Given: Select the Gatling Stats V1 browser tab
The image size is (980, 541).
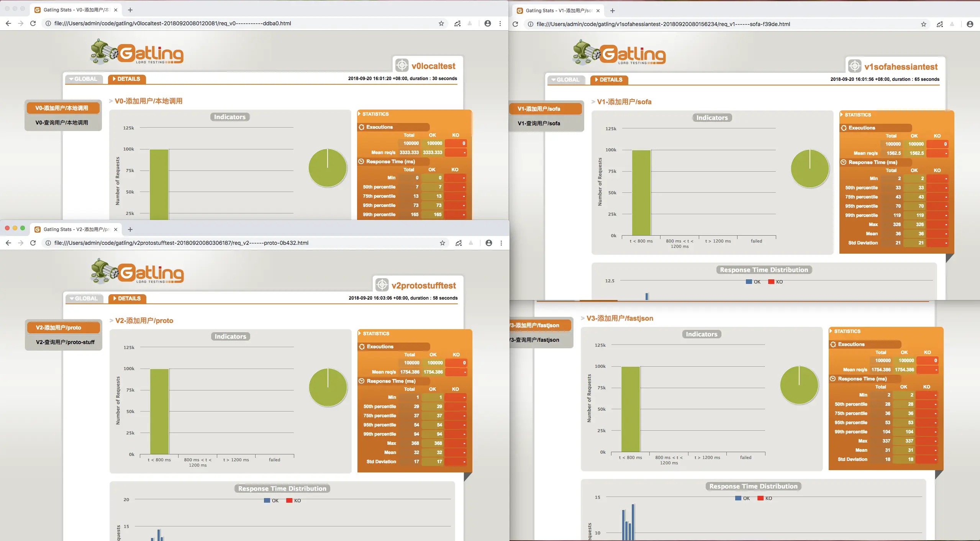Looking at the screenshot, I should click(x=557, y=11).
